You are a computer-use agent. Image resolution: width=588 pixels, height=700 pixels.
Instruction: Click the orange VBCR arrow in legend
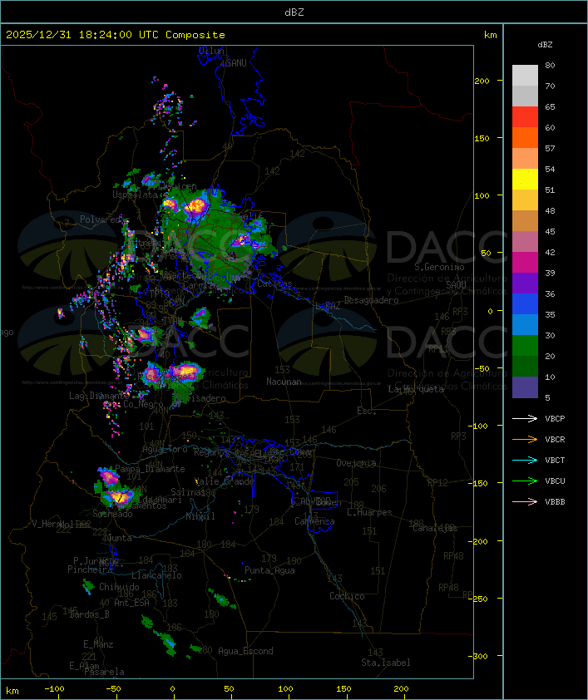click(525, 439)
